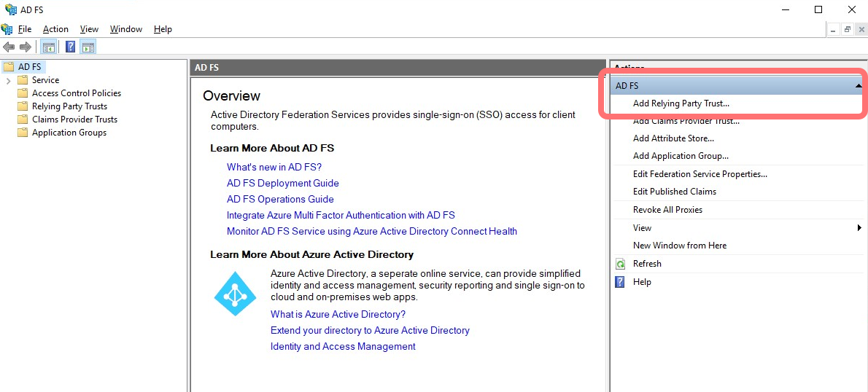Select Access Control Policies tree node
Image resolution: width=868 pixels, height=392 pixels.
click(77, 93)
